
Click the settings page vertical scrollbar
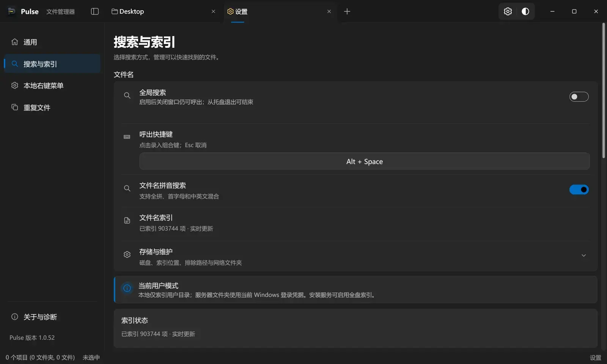604,91
